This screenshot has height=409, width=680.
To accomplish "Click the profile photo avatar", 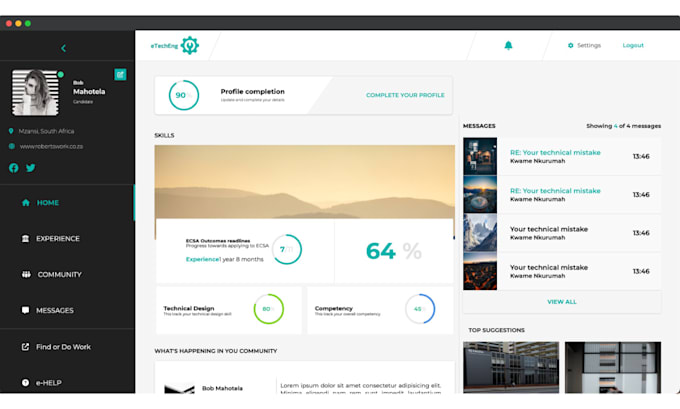I will 35,92.
